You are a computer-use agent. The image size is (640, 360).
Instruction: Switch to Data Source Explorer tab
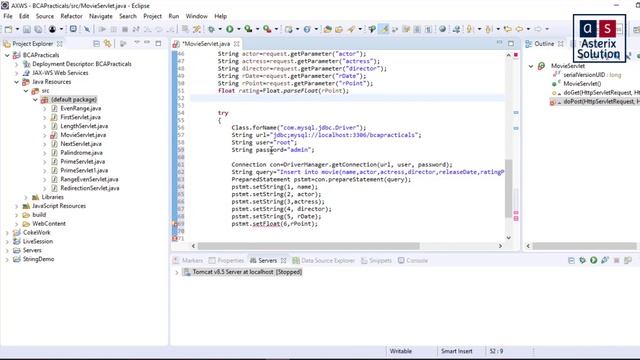pos(324,260)
